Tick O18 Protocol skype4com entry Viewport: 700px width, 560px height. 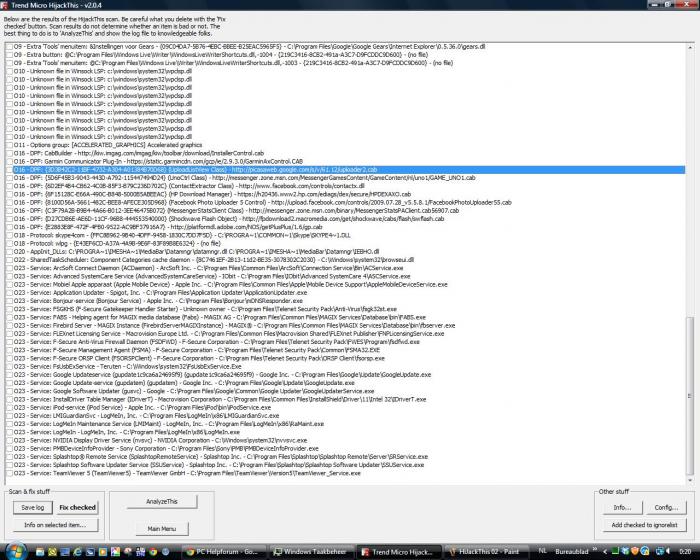pos(9,235)
